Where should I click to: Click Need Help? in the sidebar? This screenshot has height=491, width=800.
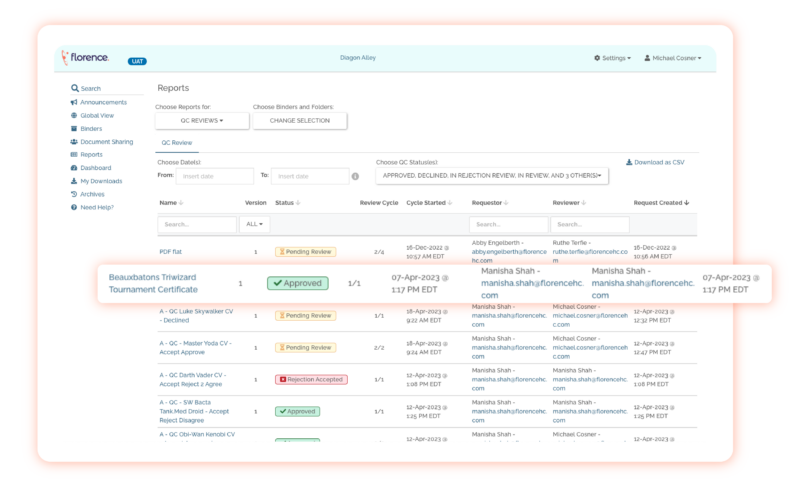click(x=97, y=207)
